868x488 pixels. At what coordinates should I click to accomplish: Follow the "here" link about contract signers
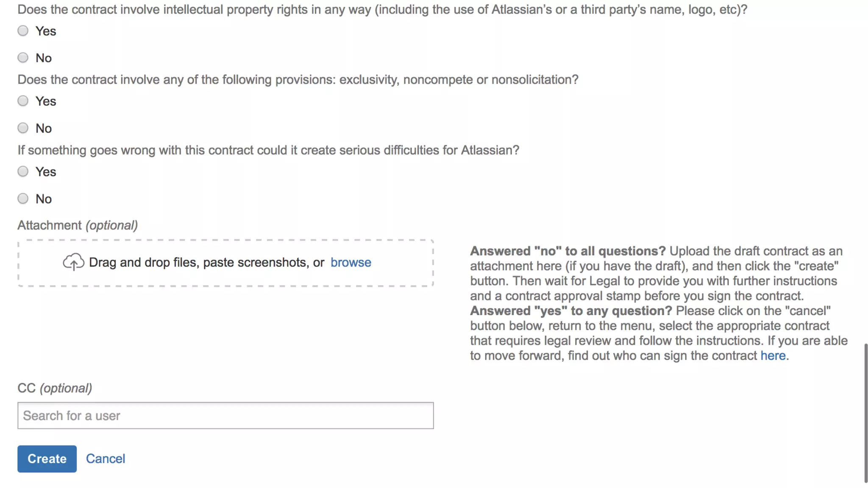[773, 356]
